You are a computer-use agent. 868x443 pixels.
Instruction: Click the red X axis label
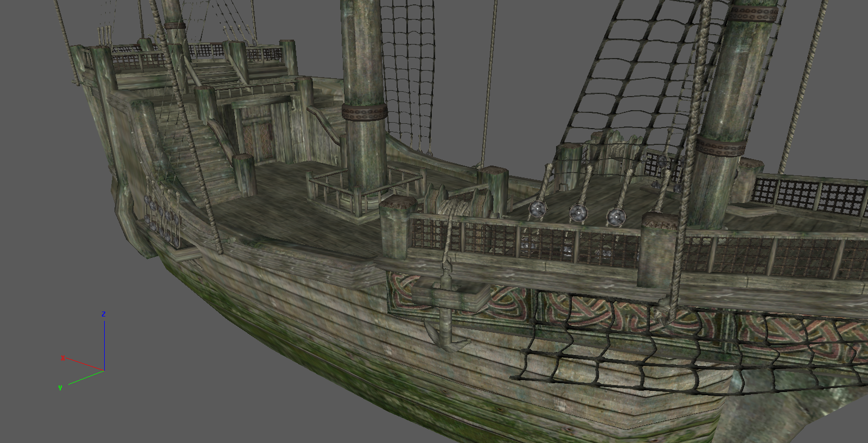tap(63, 358)
